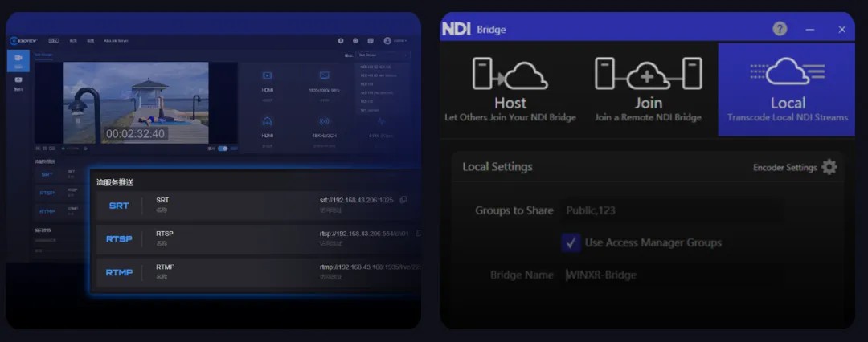Viewport: 868px width, 342px height.
Task: Click the resolution monitor icon
Action: click(x=325, y=75)
